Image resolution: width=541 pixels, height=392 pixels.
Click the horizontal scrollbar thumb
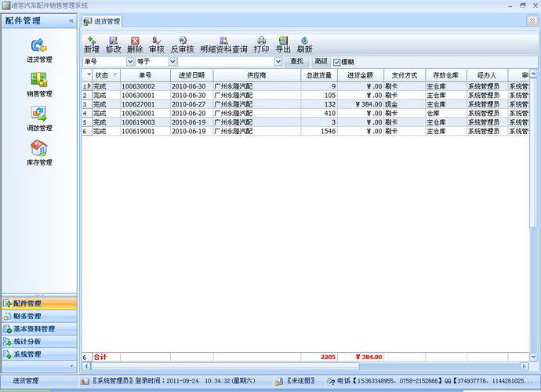[x=223, y=366]
